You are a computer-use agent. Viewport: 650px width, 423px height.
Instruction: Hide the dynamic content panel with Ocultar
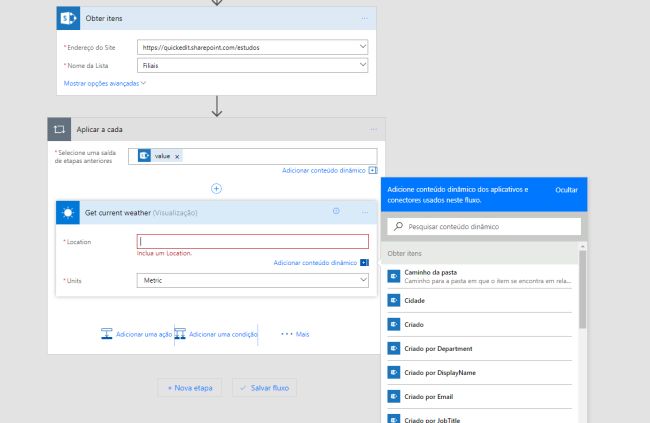566,190
